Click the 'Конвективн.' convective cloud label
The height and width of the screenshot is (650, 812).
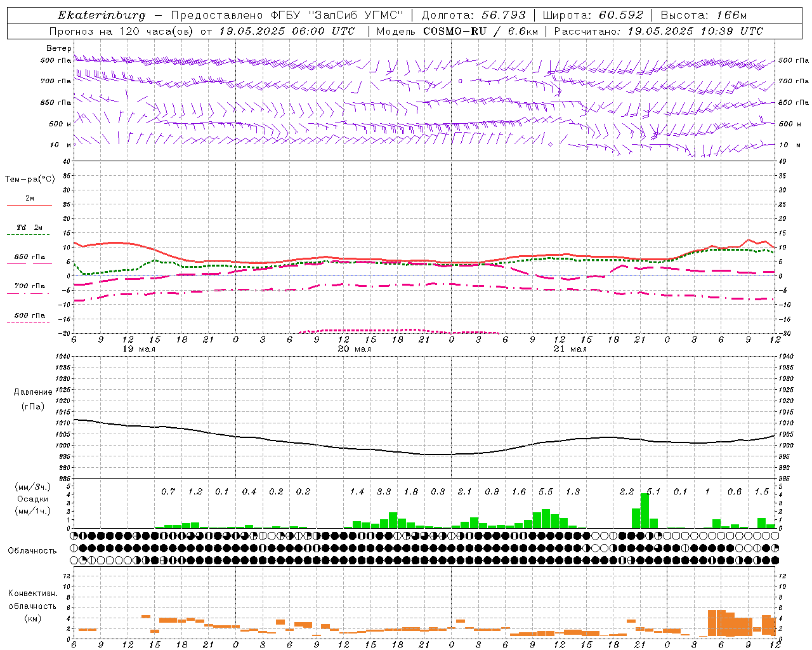pos(32,594)
